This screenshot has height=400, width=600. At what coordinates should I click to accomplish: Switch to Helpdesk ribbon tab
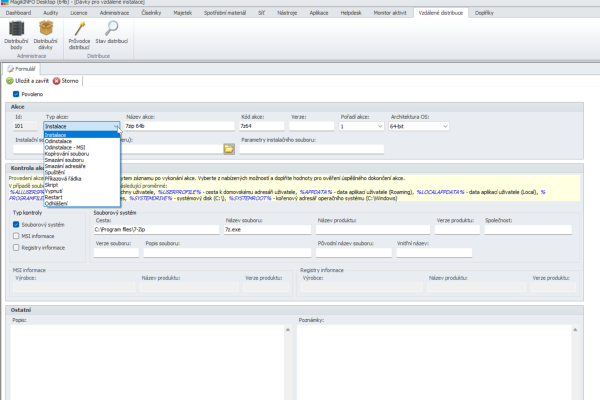point(351,13)
